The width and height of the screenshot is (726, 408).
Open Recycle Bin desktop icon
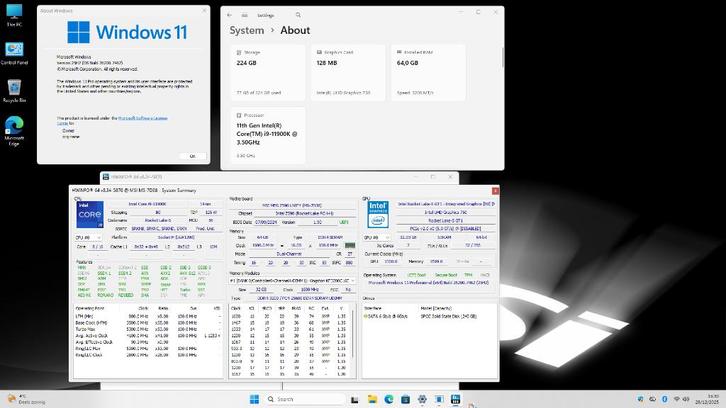click(x=14, y=91)
